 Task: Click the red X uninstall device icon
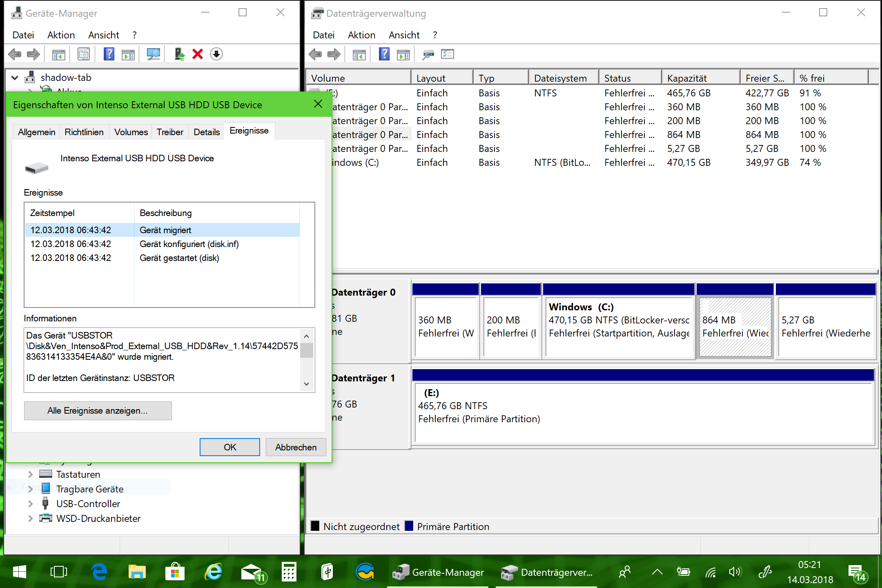[198, 54]
